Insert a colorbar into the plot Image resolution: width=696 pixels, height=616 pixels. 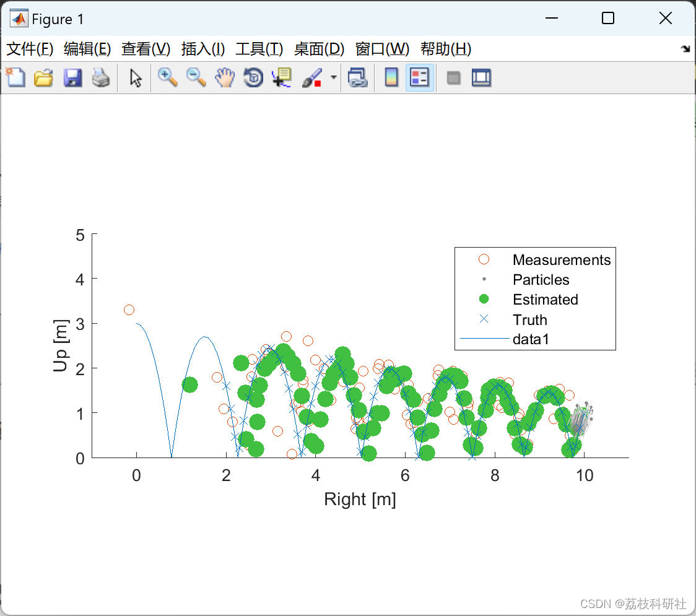(x=391, y=77)
